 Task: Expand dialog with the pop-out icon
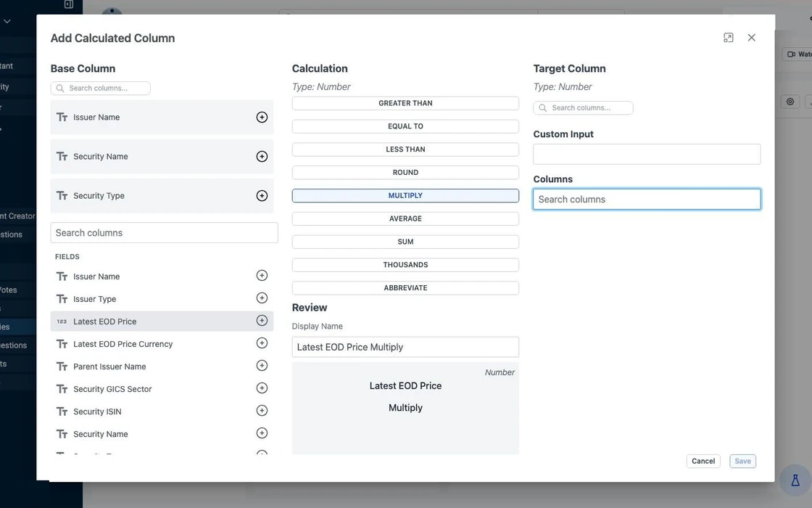point(728,38)
